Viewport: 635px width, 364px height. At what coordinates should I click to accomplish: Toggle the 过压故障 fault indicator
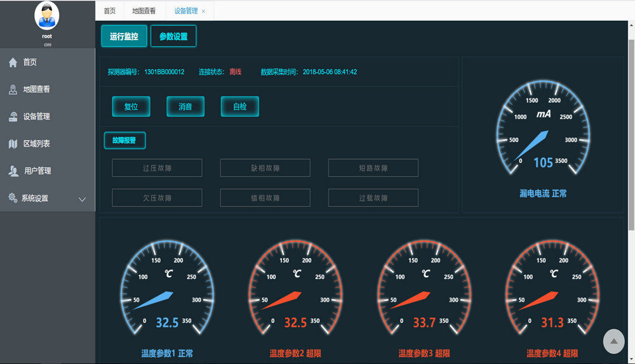click(x=157, y=168)
